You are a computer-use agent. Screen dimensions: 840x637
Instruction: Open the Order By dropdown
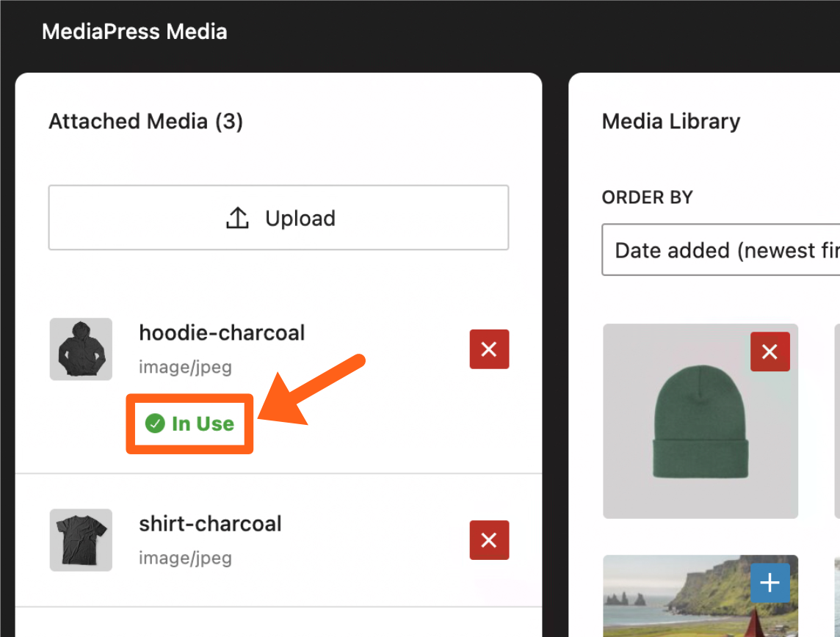(x=720, y=250)
